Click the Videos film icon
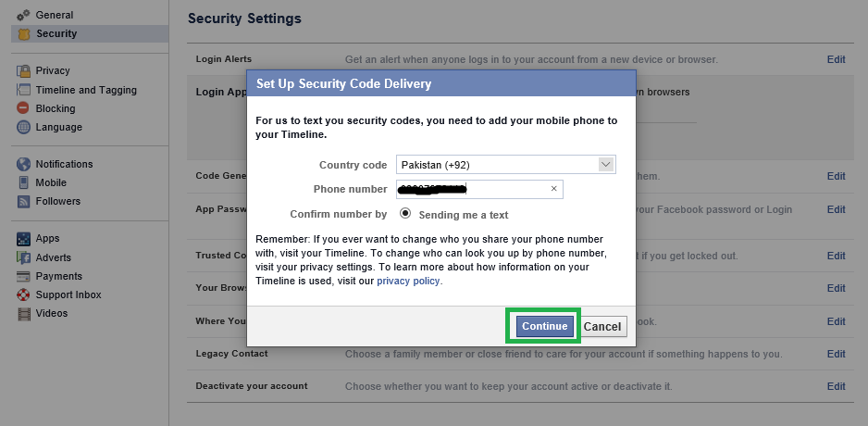Viewport: 868px width, 426px height. pos(24,314)
